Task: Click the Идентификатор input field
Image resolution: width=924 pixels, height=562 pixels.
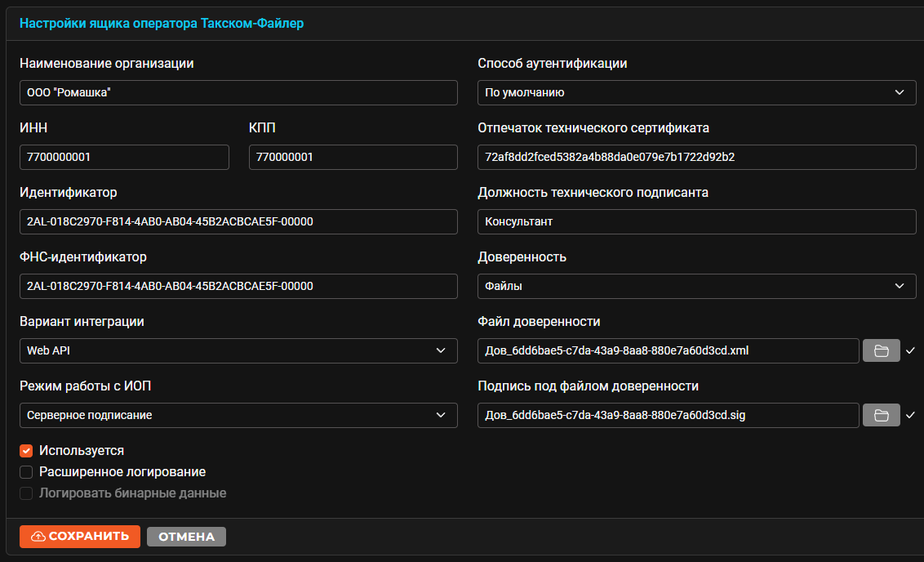Action: [238, 221]
